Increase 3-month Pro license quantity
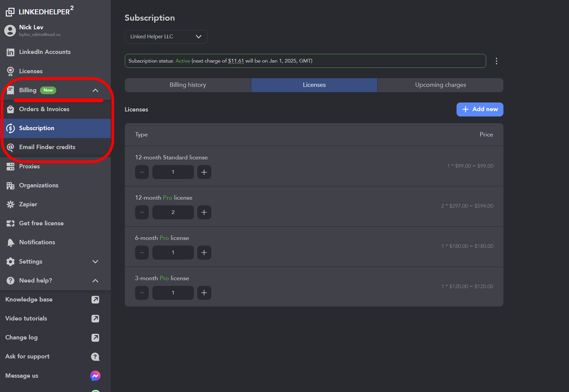The height and width of the screenshot is (392, 569). tap(204, 293)
